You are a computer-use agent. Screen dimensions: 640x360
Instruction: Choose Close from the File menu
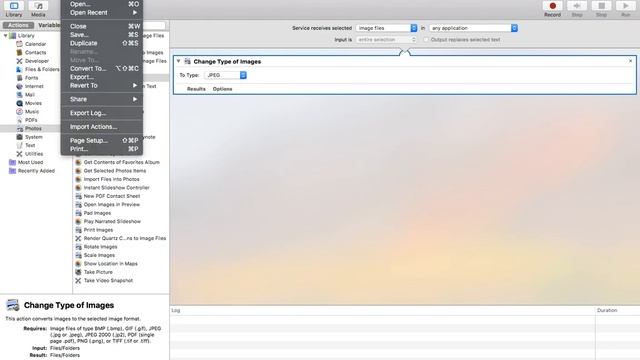(102, 26)
